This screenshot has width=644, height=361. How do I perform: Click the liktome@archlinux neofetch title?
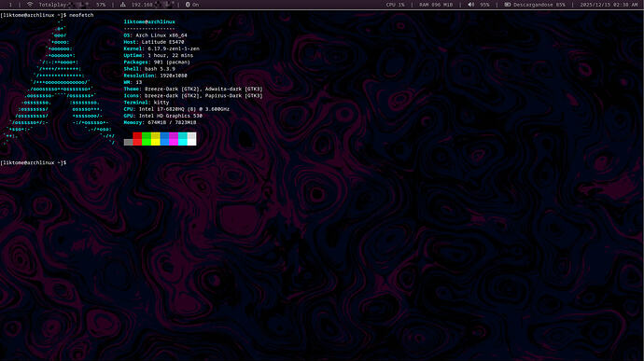pyautogui.click(x=149, y=21)
